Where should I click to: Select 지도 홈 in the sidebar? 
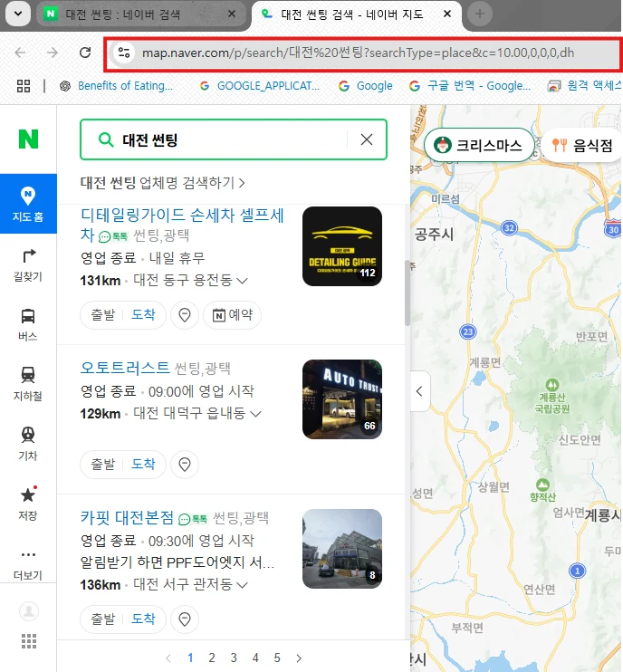pos(28,204)
